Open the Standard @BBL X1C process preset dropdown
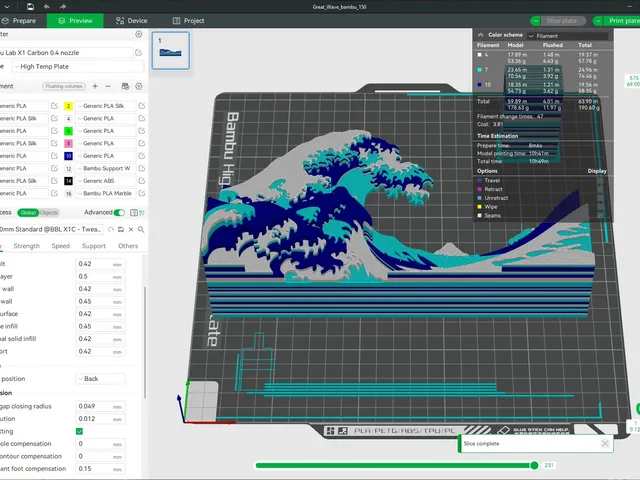Image resolution: width=640 pixels, height=480 pixels. (51, 229)
